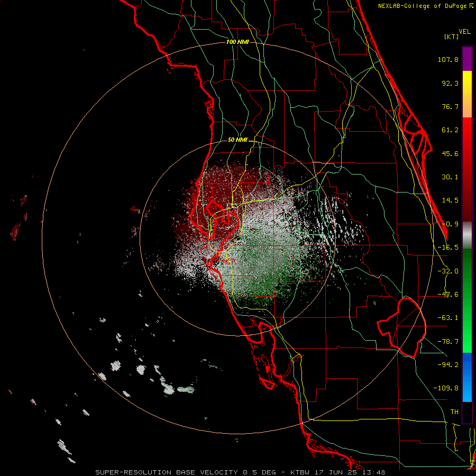Click the 30.1 legend value
Screen dimensions: 476x476
[x=450, y=177]
